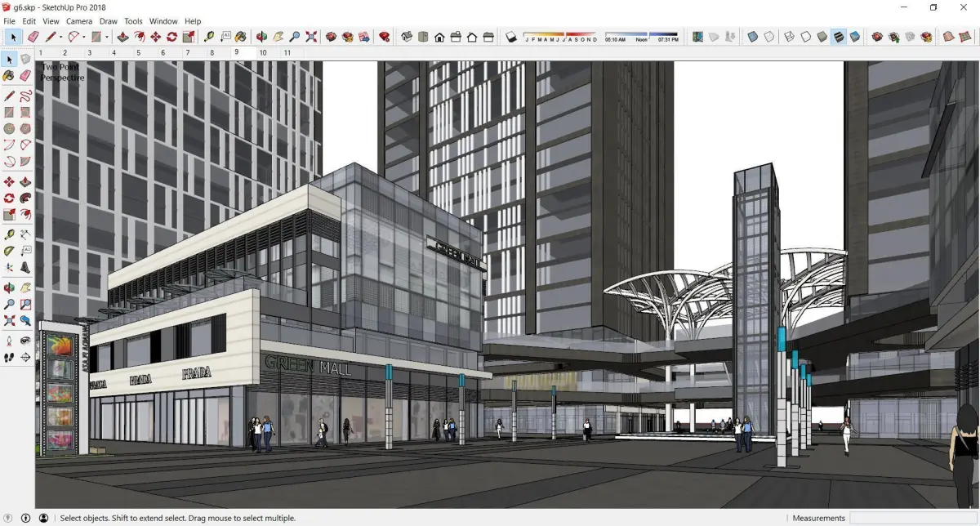Switch to scene tab 5
Image resolution: width=980 pixels, height=526 pixels.
click(139, 52)
